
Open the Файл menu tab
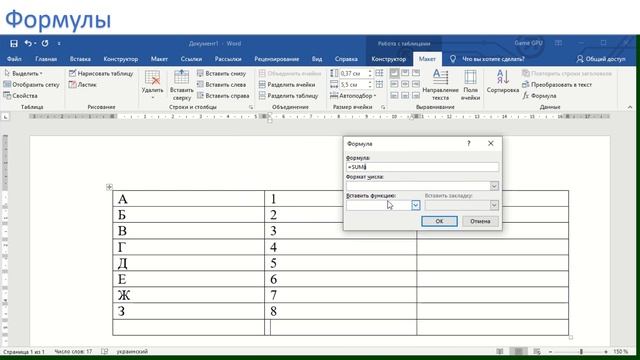14,59
